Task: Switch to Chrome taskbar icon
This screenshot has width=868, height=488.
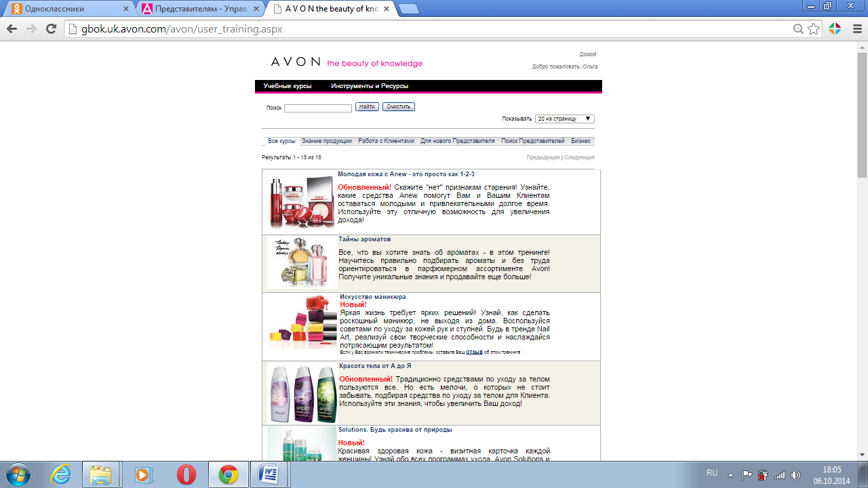Action: 228,474
